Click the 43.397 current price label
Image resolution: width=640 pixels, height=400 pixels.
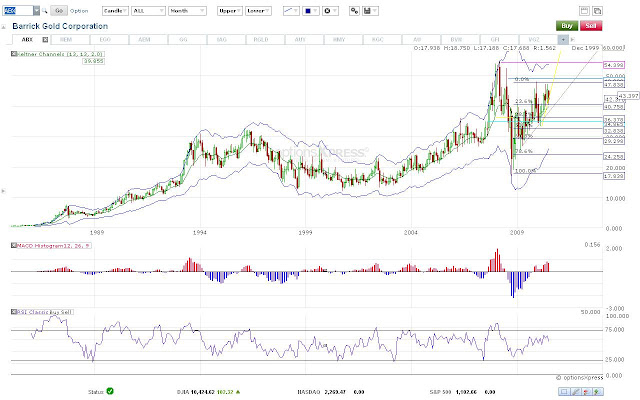click(628, 96)
